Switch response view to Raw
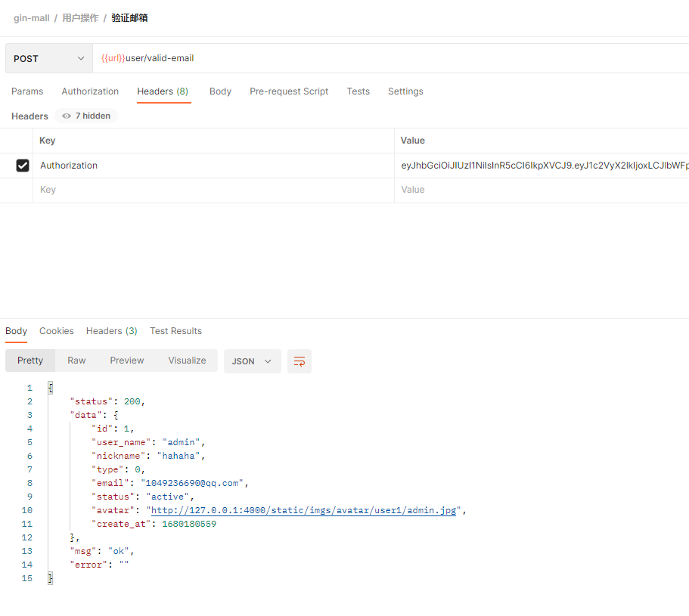 click(x=76, y=361)
